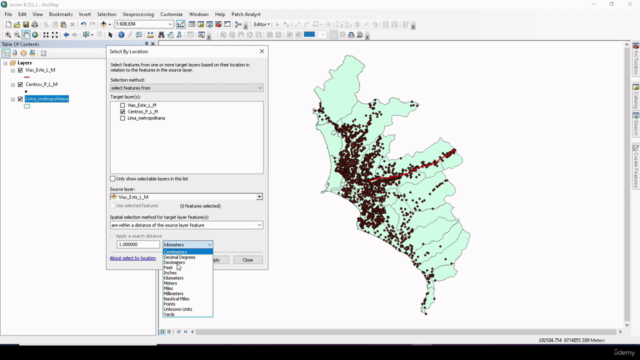Click Fixed Zoom Out icon
Image resolution: width=640 pixels, height=360 pixels.
point(55,35)
